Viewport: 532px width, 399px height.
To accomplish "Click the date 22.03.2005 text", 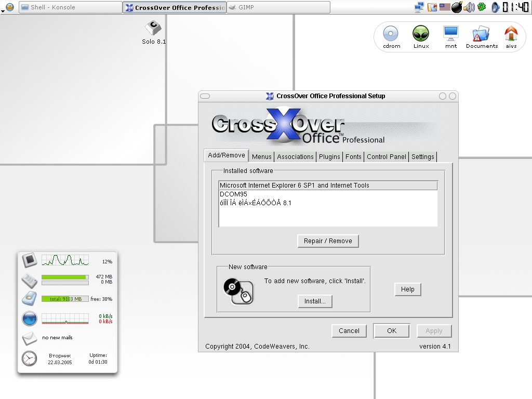I will coord(60,362).
